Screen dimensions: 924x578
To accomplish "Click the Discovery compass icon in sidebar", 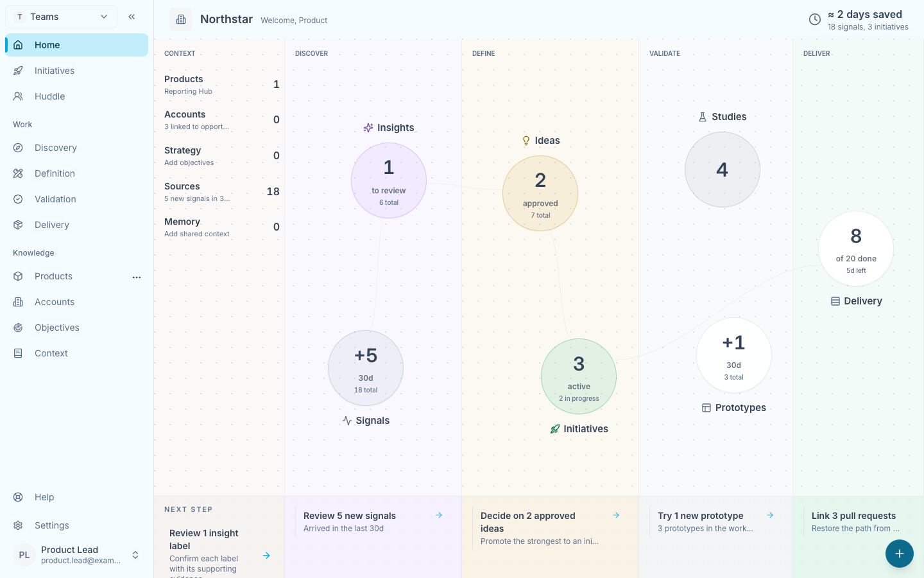I will coord(18,148).
